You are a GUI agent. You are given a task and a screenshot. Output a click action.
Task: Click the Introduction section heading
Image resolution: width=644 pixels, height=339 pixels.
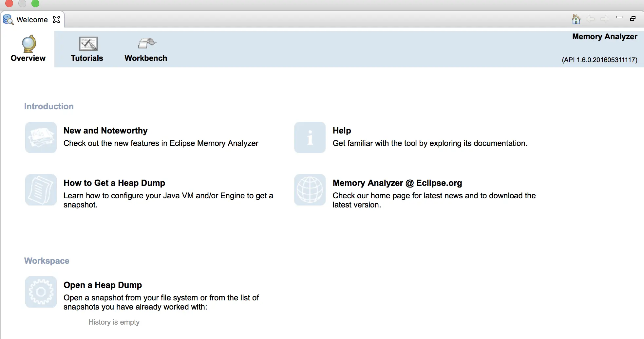[x=49, y=106]
